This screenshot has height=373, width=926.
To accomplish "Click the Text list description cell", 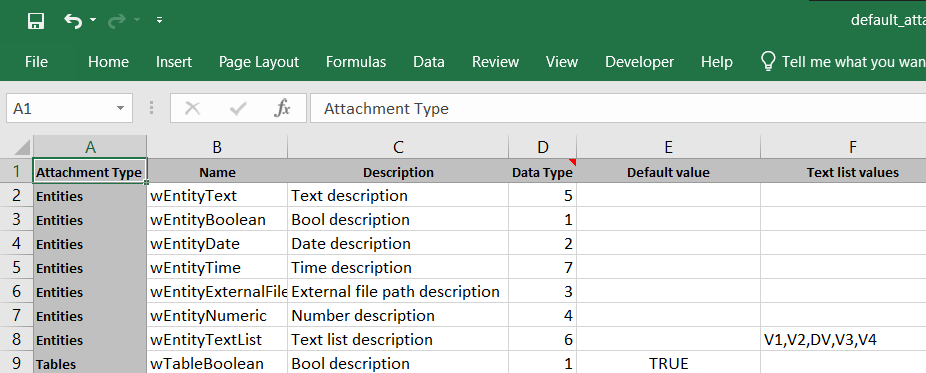I will (398, 339).
